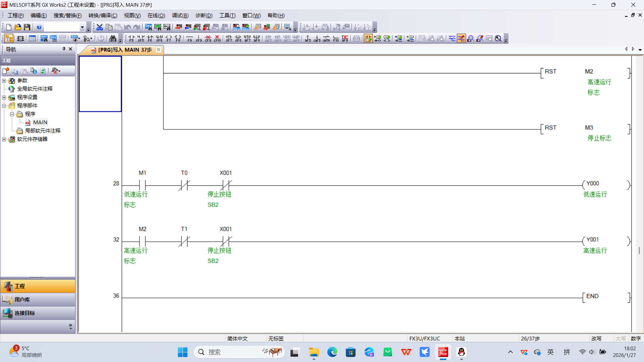Collapse the 程序部件 tree node
The width and height of the screenshot is (644, 362).
coord(4,106)
